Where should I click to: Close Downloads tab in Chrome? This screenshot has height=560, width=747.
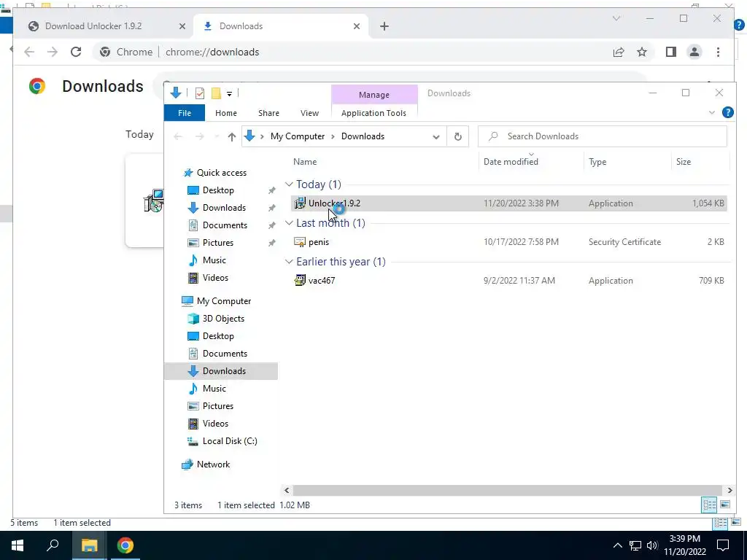(356, 26)
